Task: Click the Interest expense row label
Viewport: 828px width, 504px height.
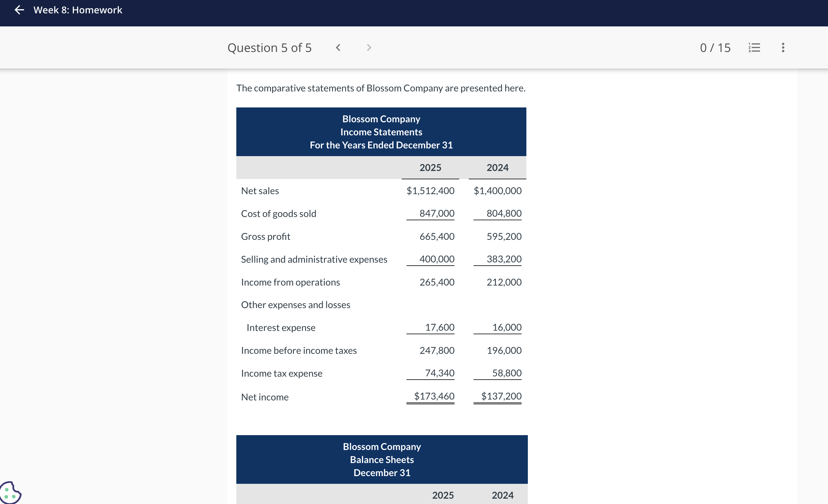Action: pos(281,328)
